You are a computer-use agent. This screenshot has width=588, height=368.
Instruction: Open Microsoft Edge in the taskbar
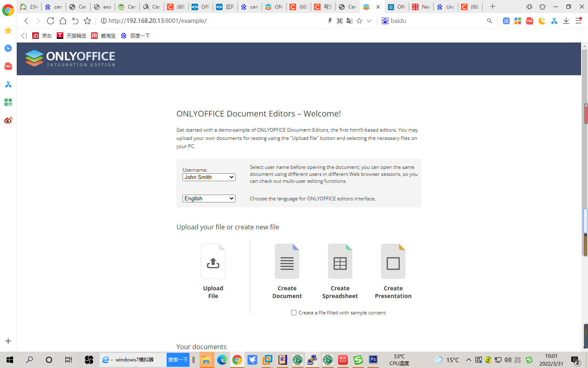pyautogui.click(x=222, y=360)
